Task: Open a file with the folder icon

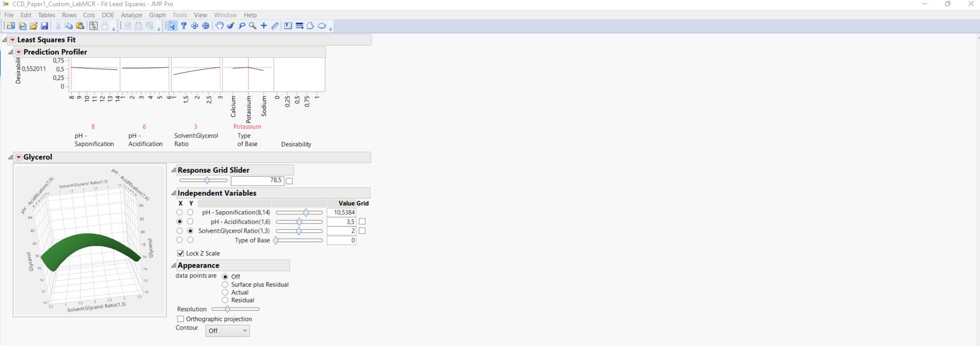Action: [x=33, y=26]
